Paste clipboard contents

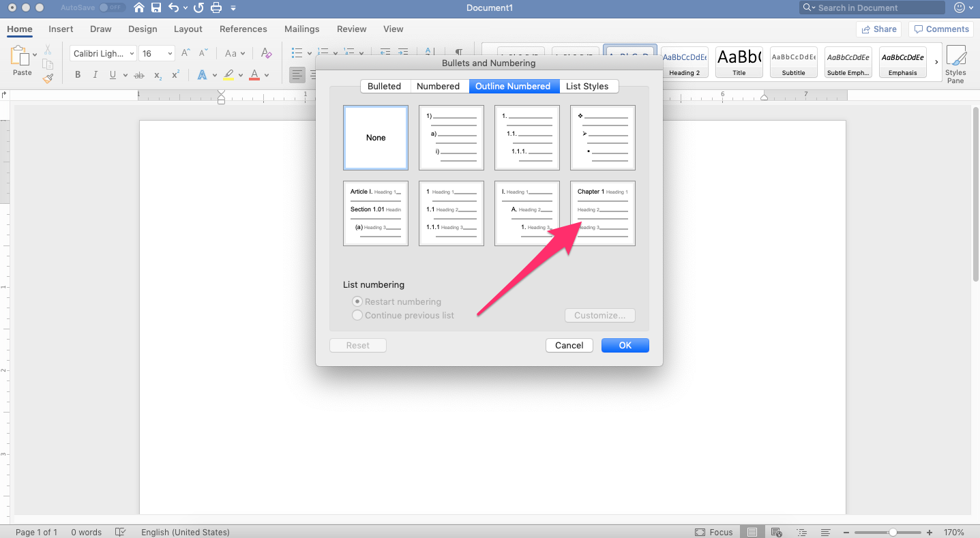pos(22,61)
